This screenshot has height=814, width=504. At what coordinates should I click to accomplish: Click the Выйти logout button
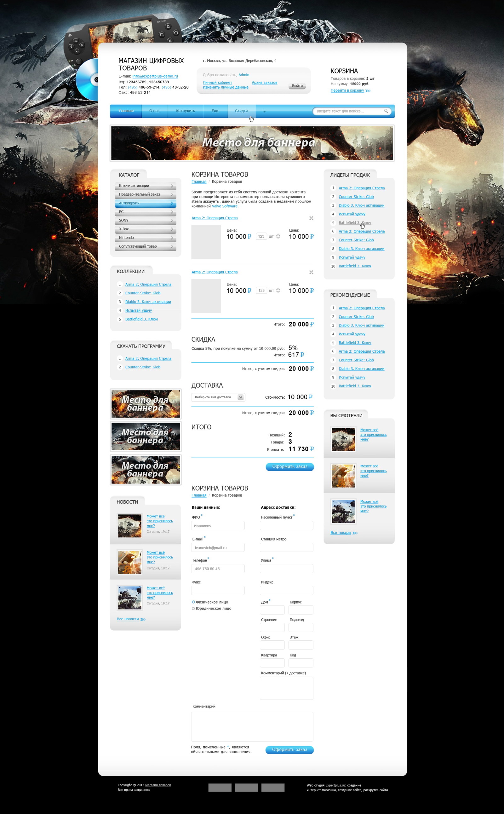[x=297, y=86]
